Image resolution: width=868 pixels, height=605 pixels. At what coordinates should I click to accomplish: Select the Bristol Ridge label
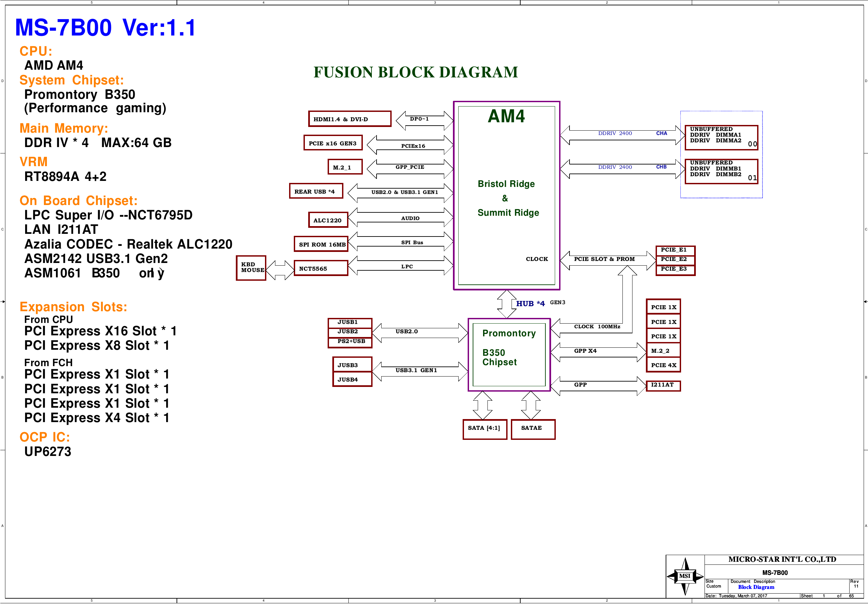point(506,184)
